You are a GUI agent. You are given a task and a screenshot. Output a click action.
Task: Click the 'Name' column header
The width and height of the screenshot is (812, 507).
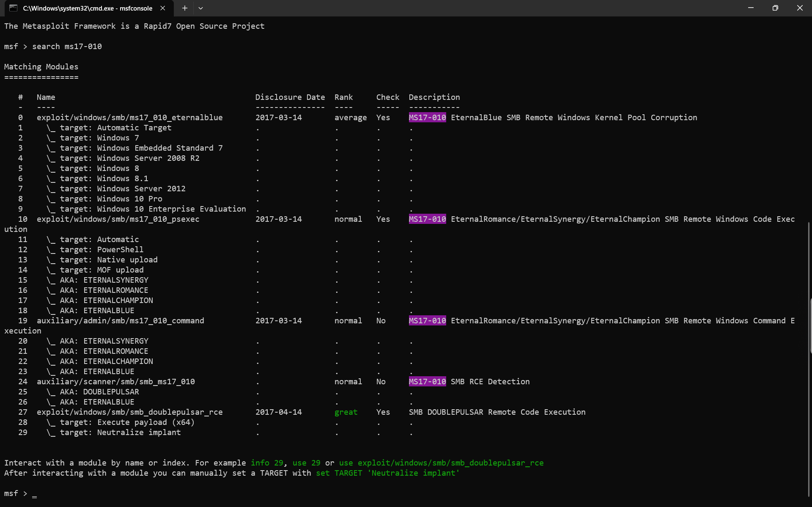click(46, 97)
